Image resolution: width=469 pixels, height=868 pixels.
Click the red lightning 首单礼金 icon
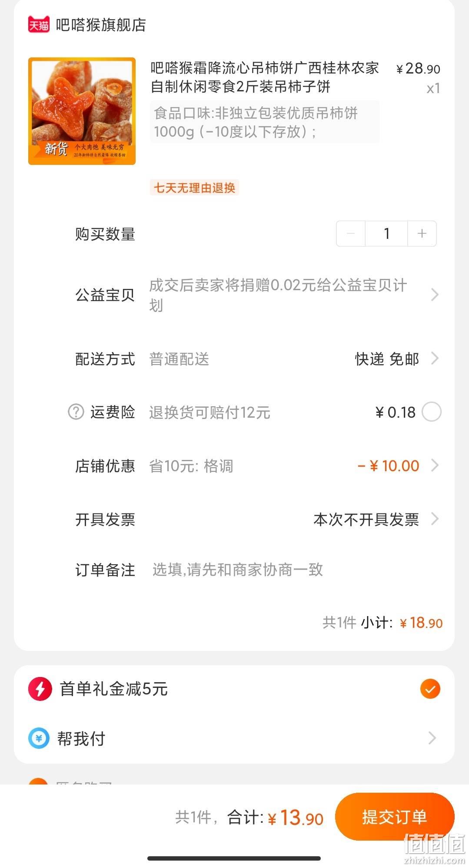pos(40,689)
